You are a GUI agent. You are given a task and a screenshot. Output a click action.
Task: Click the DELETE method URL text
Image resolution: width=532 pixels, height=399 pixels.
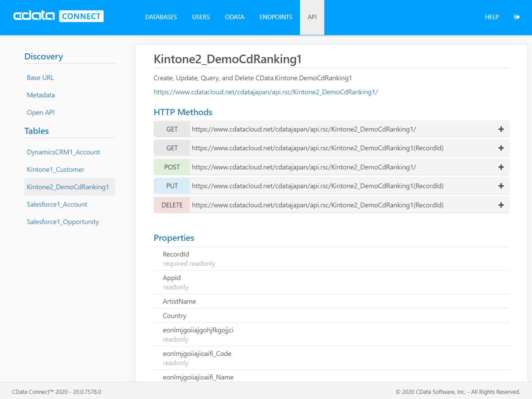pos(318,205)
